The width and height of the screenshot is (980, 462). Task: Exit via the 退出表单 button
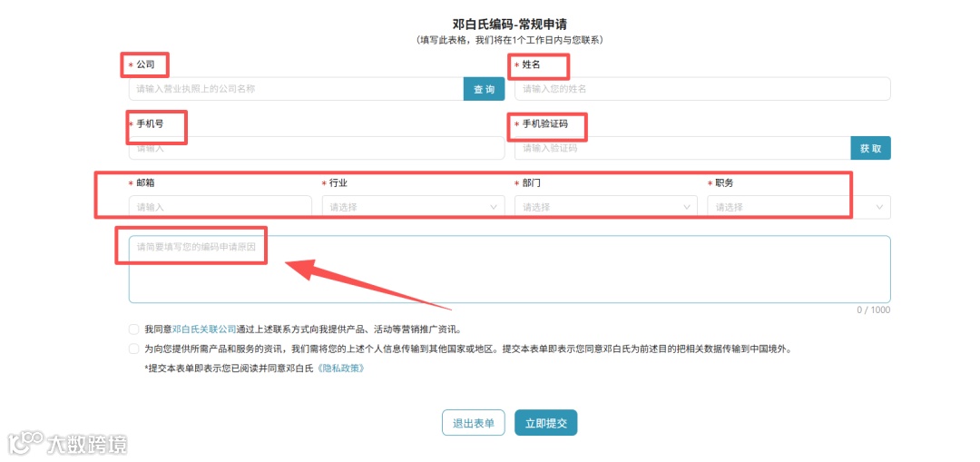point(473,423)
